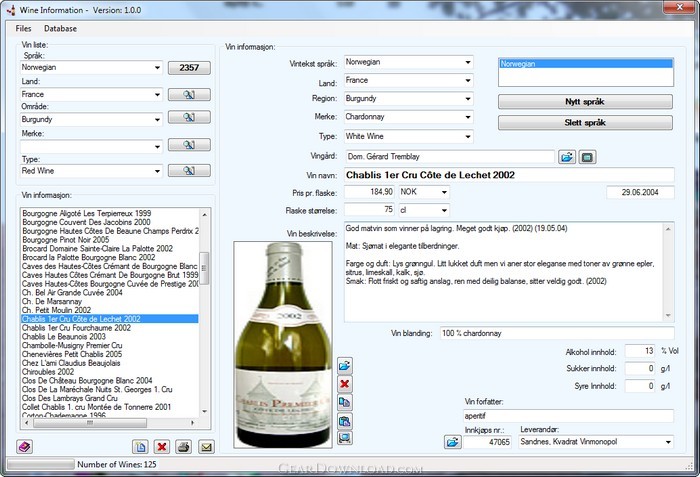This screenshot has height=477, width=700.
Task: Open the Files menu
Action: tap(23, 29)
